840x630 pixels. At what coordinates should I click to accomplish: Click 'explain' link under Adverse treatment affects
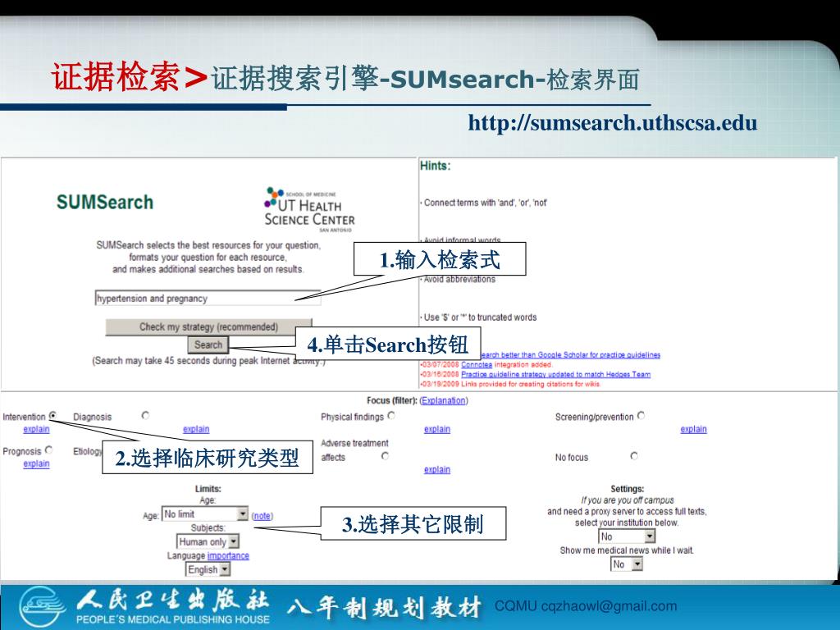[x=437, y=469]
